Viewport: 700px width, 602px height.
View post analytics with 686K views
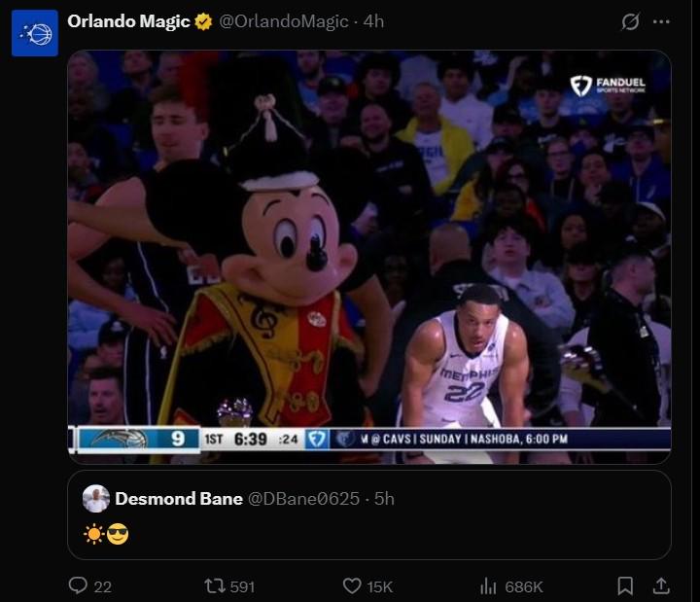(x=489, y=585)
